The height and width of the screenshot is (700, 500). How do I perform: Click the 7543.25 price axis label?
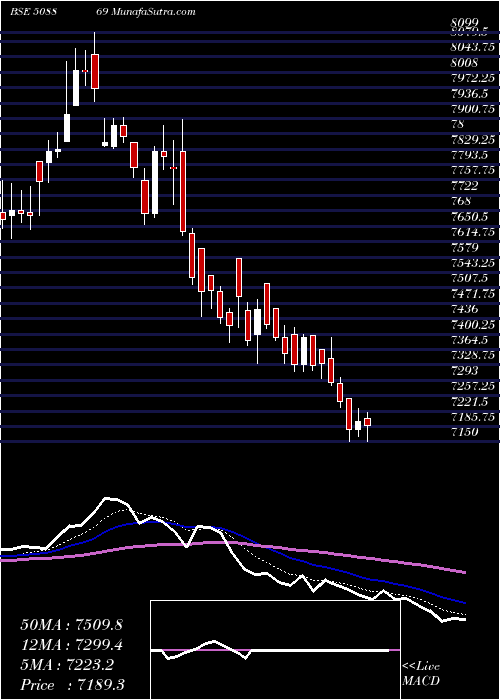click(x=472, y=262)
